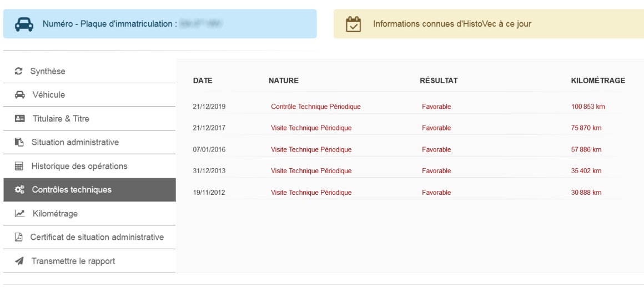Click the gears icon for Contrôles techniques
The width and height of the screenshot is (644, 287).
tap(19, 190)
